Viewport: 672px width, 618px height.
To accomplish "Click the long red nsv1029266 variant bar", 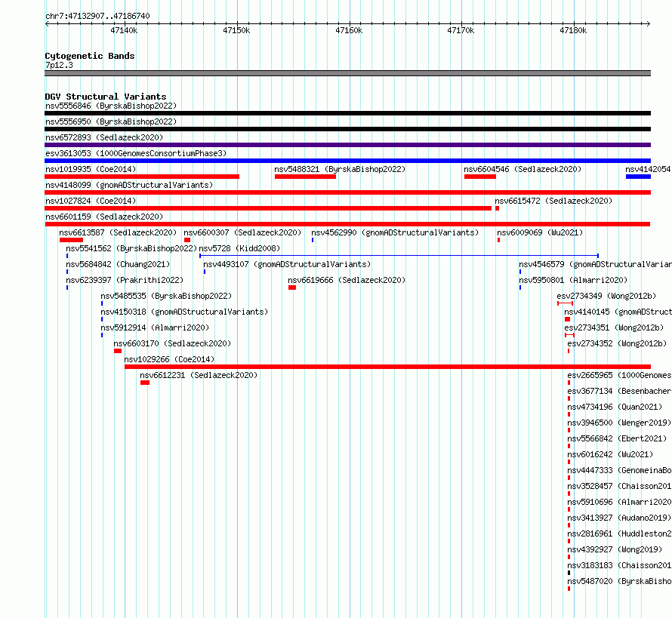I will tap(387, 367).
